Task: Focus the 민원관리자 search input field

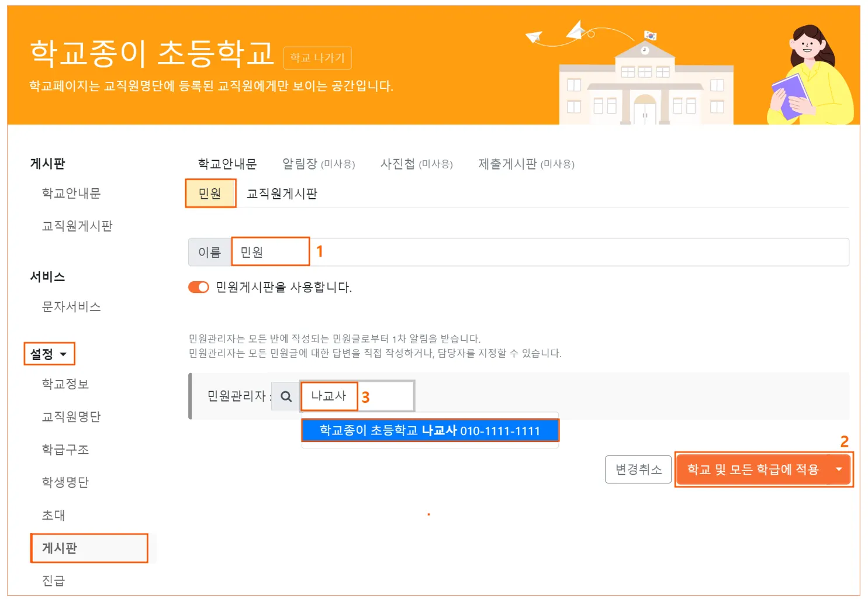Action: click(357, 396)
